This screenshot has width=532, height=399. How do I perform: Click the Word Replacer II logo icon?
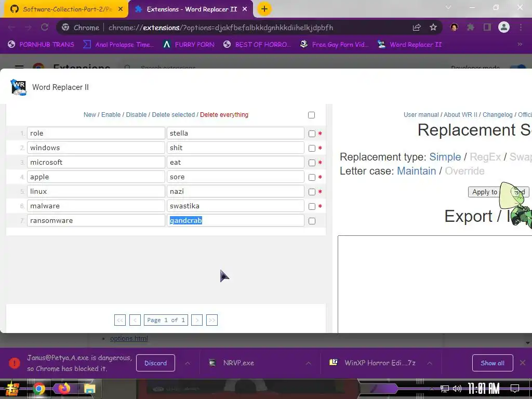tap(19, 87)
